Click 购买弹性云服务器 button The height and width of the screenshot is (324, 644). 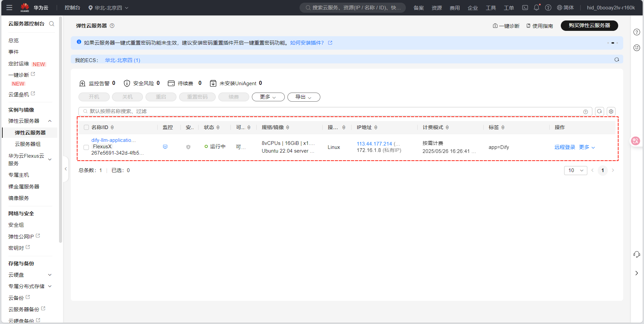click(x=589, y=25)
